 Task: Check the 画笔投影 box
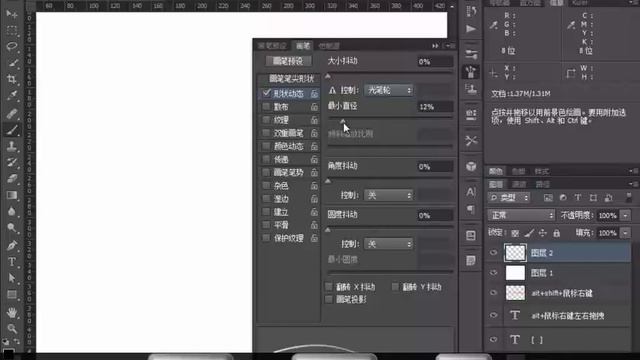point(329,299)
